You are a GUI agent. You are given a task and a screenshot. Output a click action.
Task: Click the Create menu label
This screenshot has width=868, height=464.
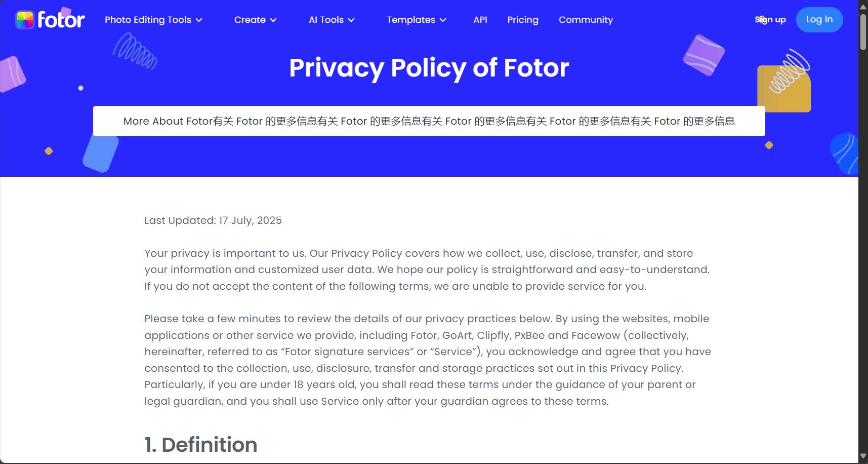click(250, 20)
